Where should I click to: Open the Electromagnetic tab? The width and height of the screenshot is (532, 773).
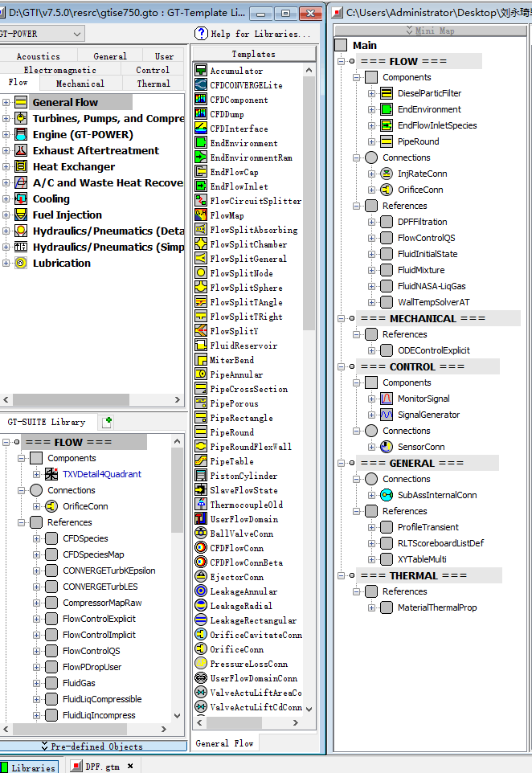[60, 70]
